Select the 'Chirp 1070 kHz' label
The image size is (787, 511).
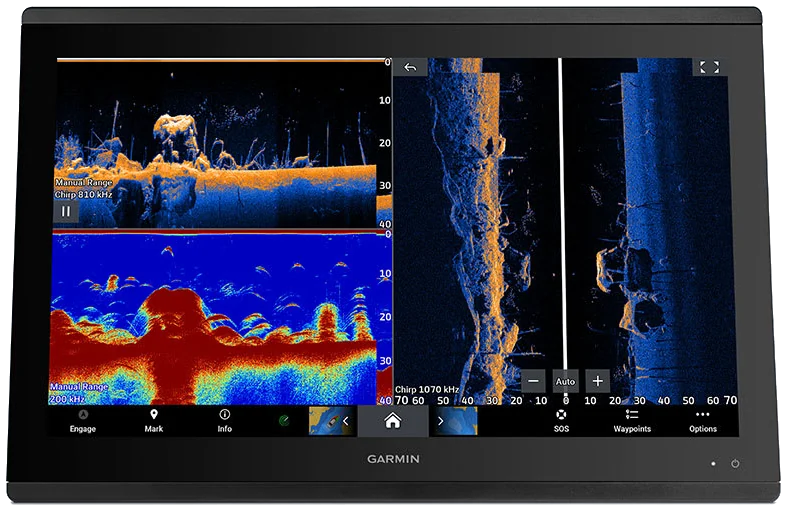[x=427, y=389]
